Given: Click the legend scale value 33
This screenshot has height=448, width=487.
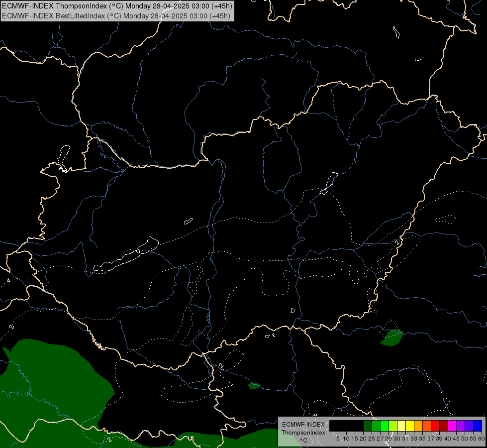Looking at the screenshot, I should (x=414, y=439).
